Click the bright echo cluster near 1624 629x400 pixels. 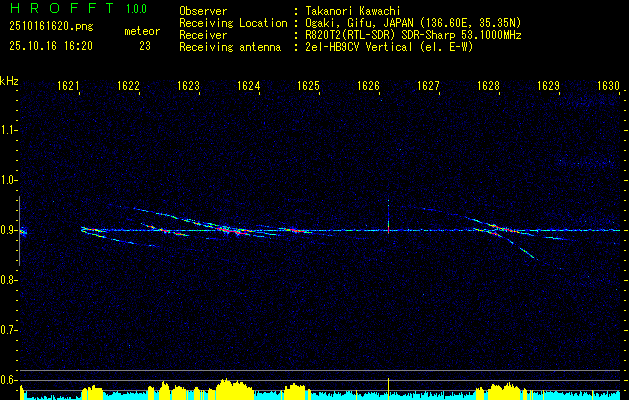(233, 231)
